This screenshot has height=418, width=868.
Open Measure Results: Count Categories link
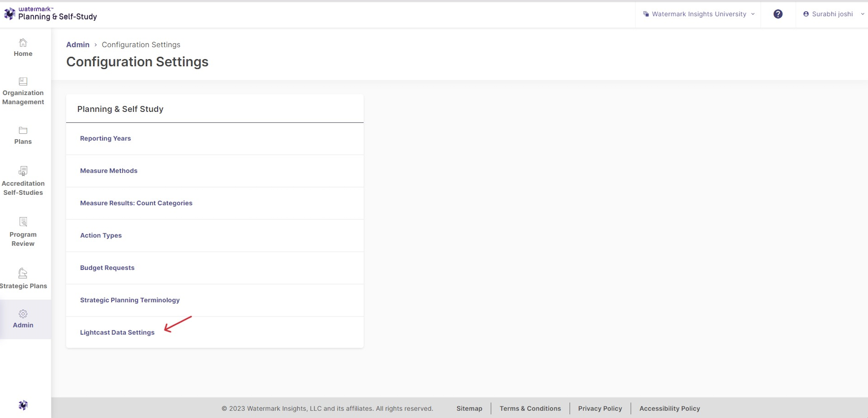(136, 203)
